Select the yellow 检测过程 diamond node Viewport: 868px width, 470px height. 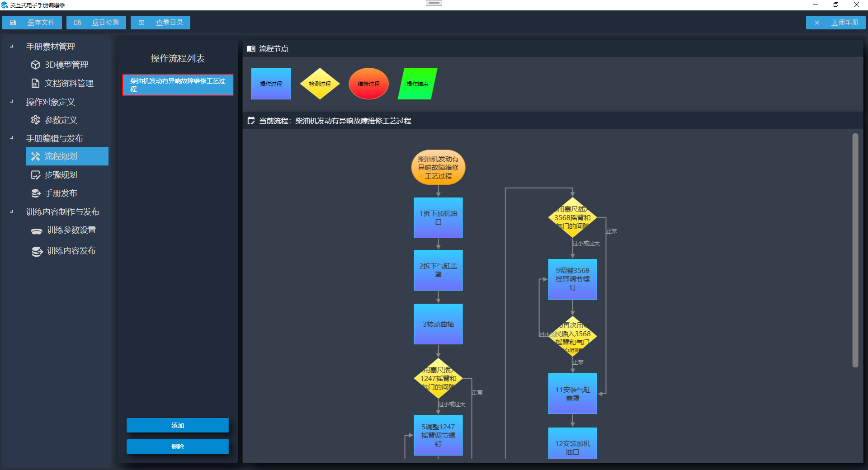point(320,84)
